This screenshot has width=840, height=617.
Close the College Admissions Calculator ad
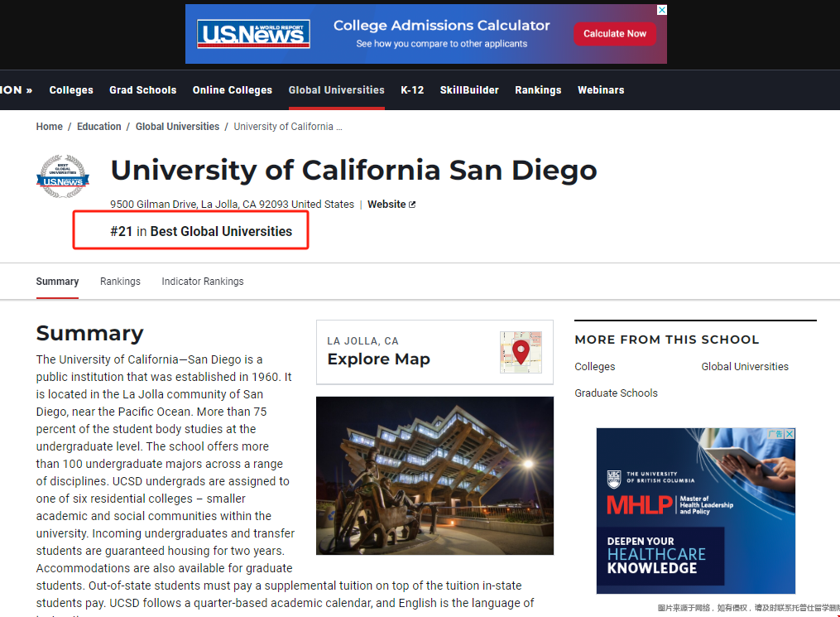(662, 10)
